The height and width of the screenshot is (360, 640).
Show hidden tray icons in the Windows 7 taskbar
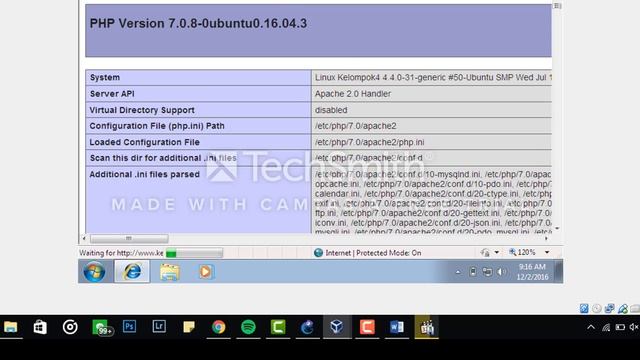pyautogui.click(x=458, y=272)
